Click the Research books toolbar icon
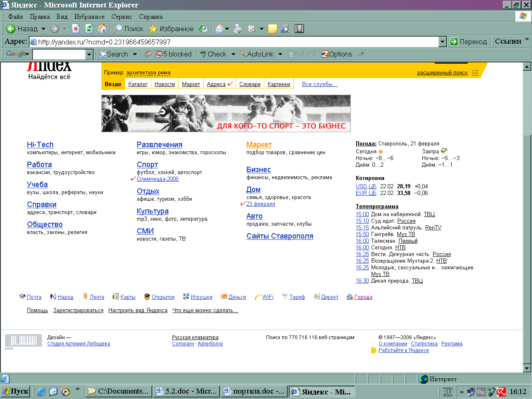The image size is (532, 399). [x=285, y=29]
